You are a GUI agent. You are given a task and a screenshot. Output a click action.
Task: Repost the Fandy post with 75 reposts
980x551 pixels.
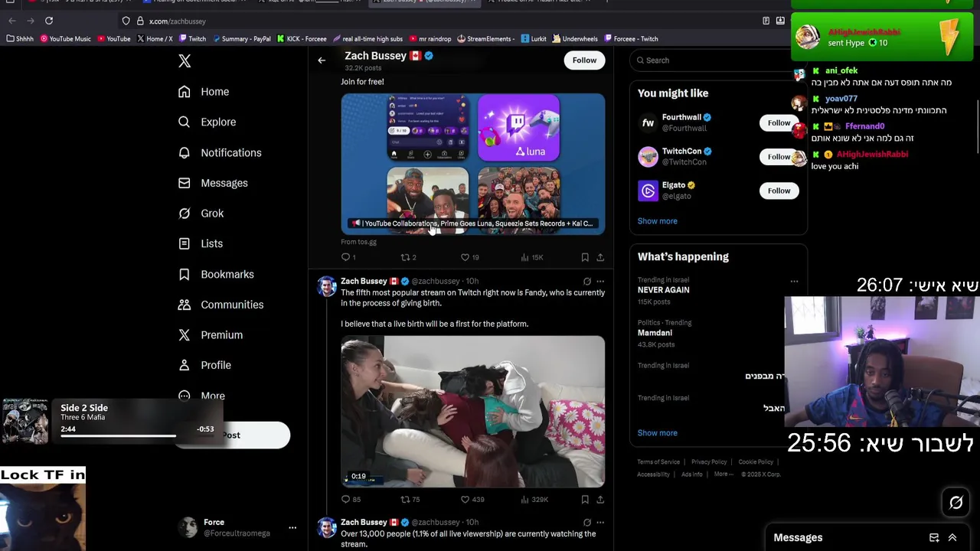click(x=410, y=499)
